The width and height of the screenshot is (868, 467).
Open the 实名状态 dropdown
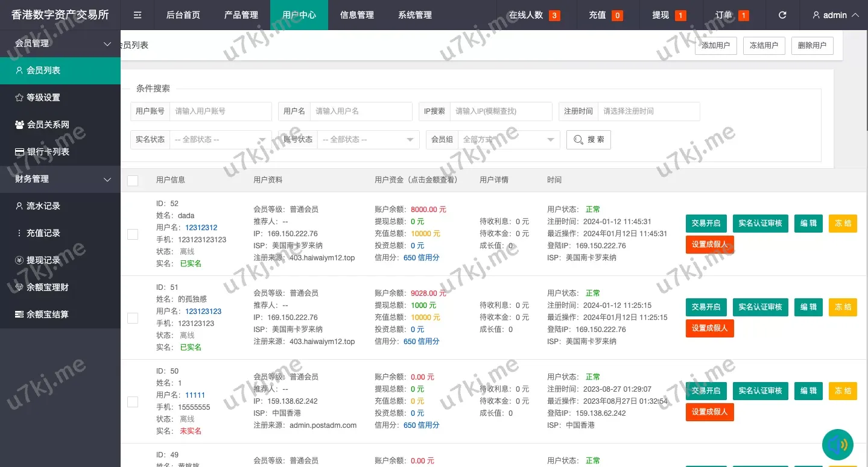point(220,140)
